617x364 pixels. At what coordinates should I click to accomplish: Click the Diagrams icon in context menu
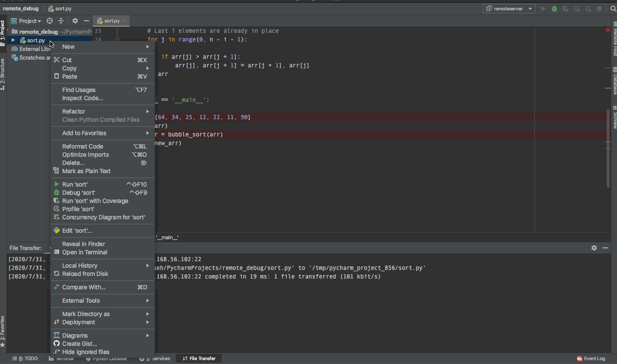pyautogui.click(x=57, y=336)
